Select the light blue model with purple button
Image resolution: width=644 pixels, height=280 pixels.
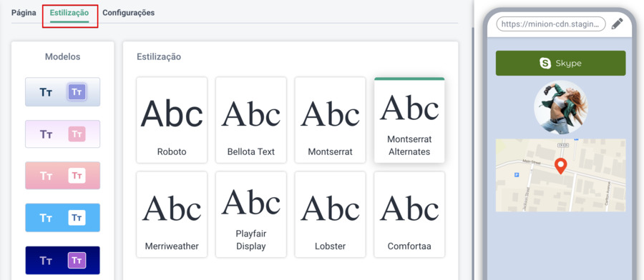pos(62,92)
